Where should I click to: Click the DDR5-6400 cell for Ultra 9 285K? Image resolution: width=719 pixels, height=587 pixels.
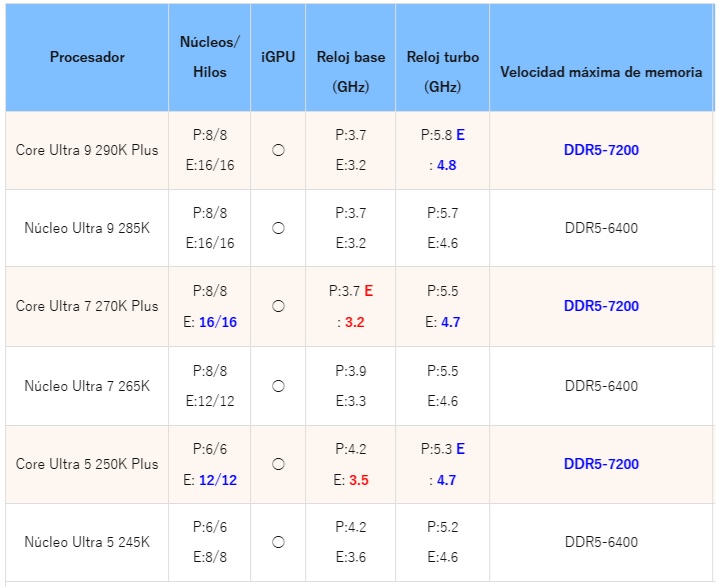pyautogui.click(x=601, y=228)
